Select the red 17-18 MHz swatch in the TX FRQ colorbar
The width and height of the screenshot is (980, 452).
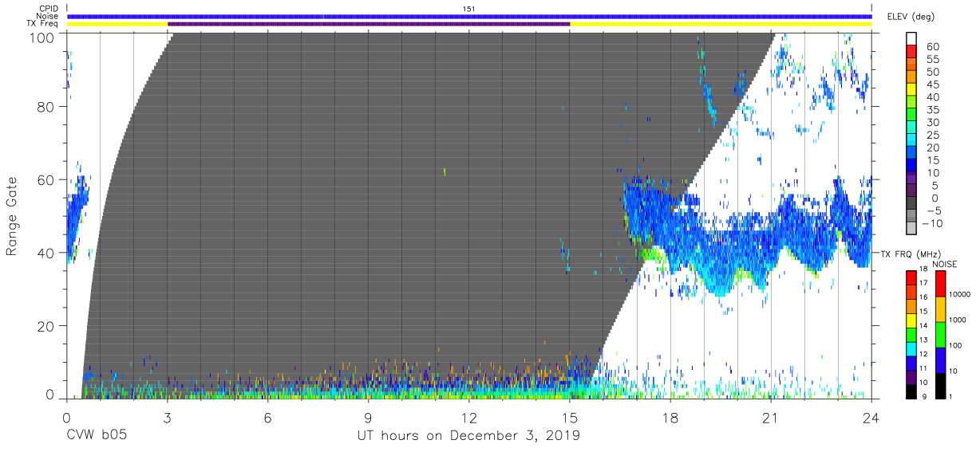pos(913,278)
